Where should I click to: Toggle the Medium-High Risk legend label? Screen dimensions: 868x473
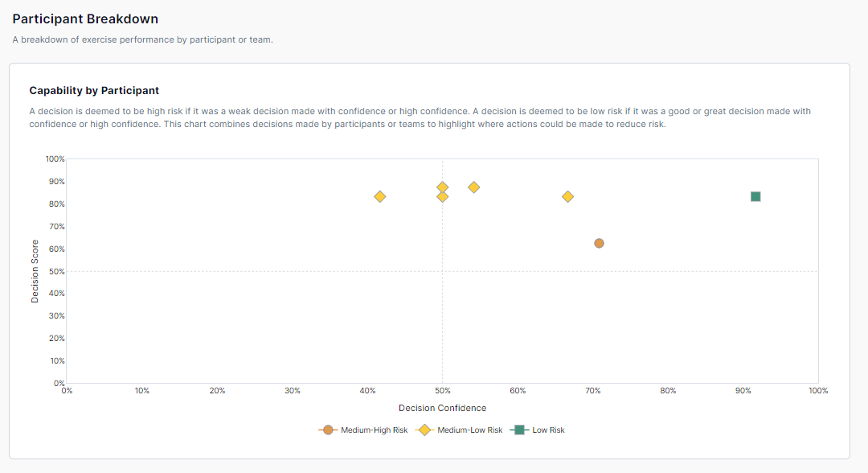[374, 430]
